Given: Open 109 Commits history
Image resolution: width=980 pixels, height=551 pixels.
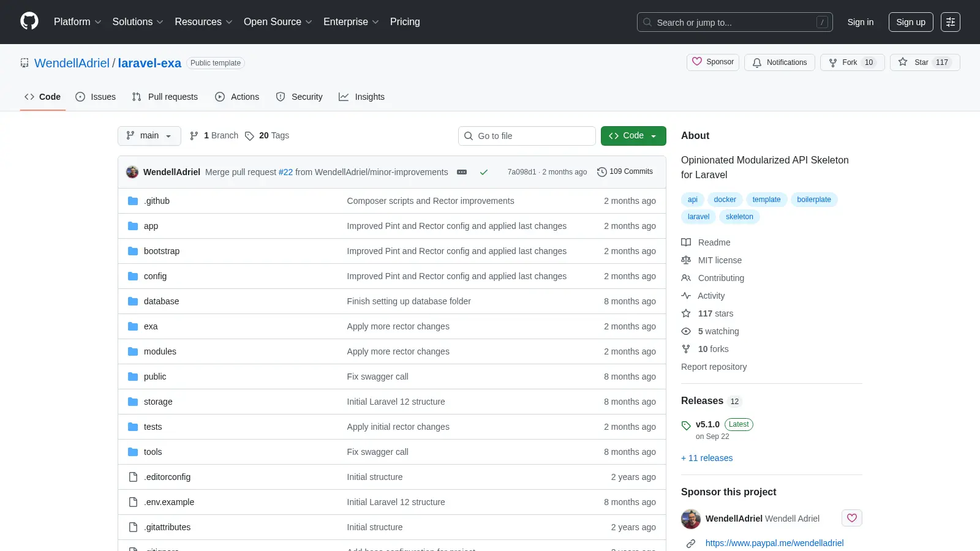Looking at the screenshot, I should (625, 171).
